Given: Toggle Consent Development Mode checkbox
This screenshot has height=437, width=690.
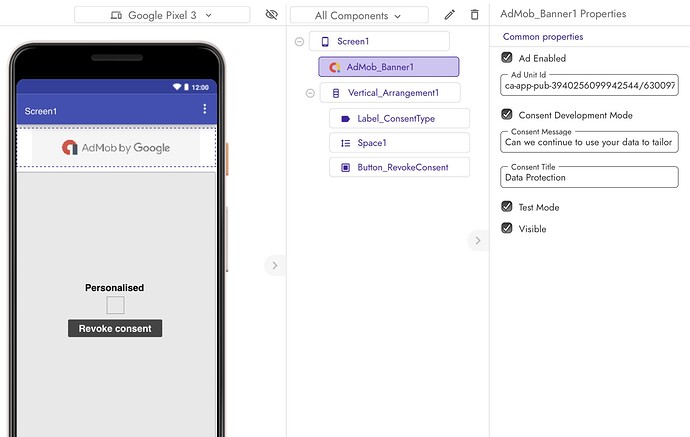Looking at the screenshot, I should coord(507,115).
